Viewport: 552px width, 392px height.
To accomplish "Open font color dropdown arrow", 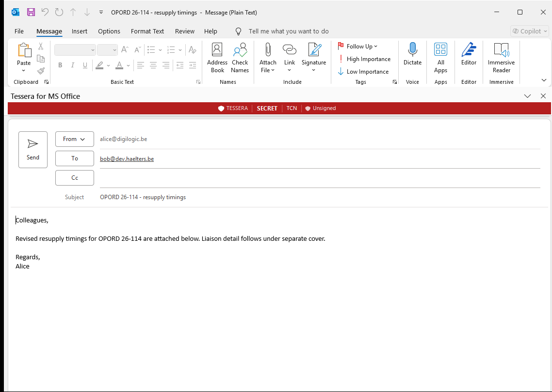I will 128,65.
